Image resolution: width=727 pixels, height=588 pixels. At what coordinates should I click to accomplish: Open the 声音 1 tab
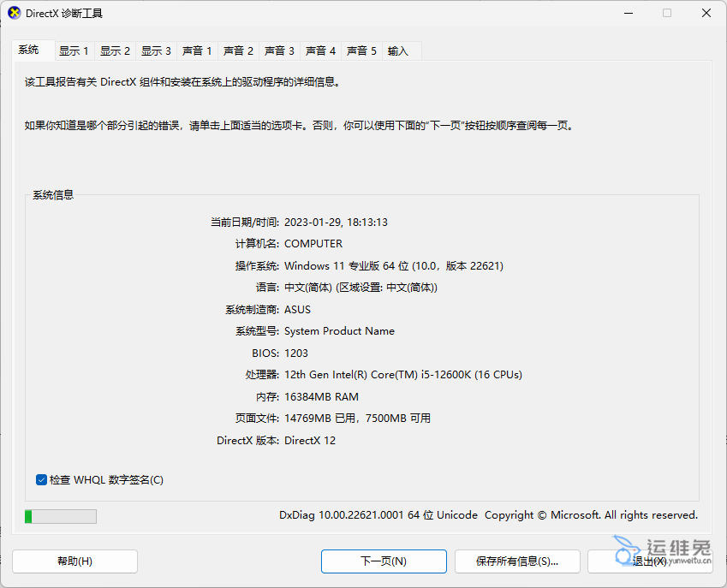(197, 51)
